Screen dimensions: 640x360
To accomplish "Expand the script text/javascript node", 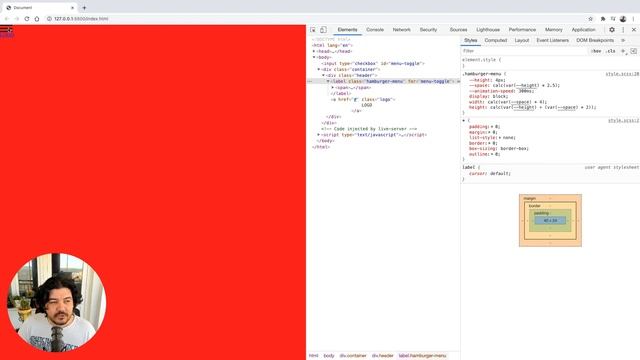I will (x=319, y=135).
